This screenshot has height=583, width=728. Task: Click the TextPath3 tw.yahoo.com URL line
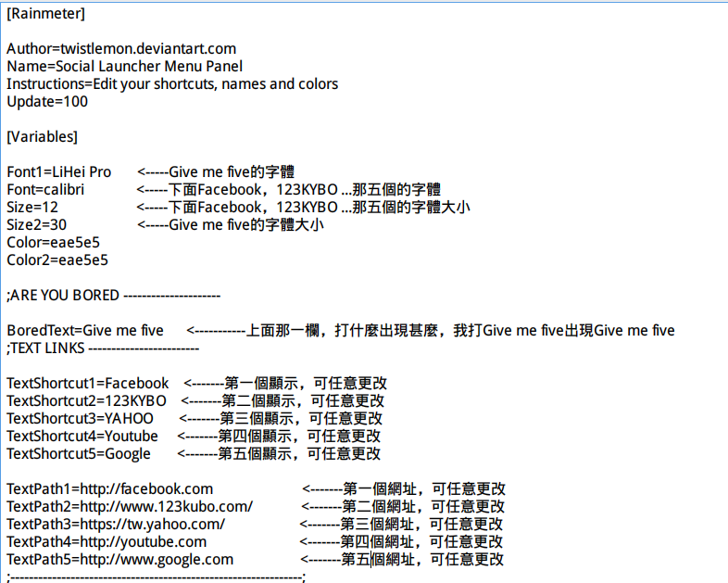point(116,525)
